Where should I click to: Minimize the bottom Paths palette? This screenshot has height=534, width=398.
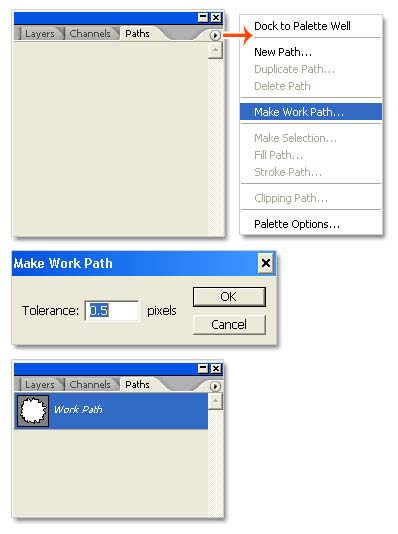click(203, 368)
